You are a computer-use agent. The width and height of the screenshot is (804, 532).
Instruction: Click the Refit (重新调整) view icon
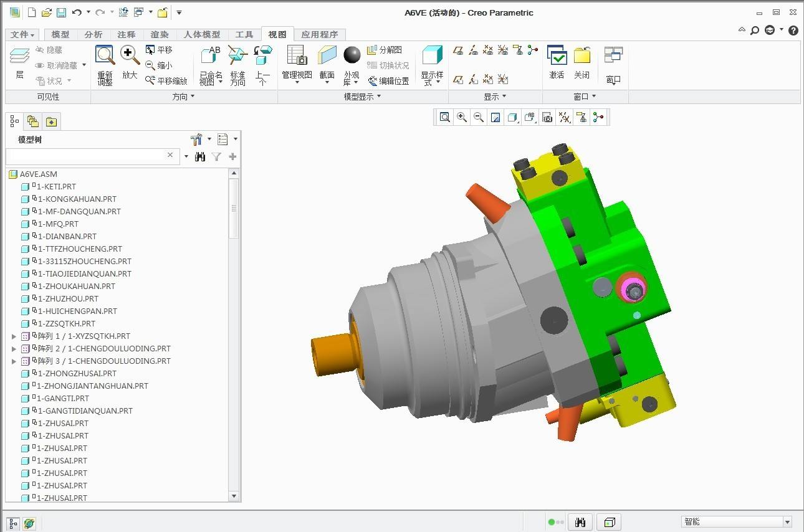point(105,64)
